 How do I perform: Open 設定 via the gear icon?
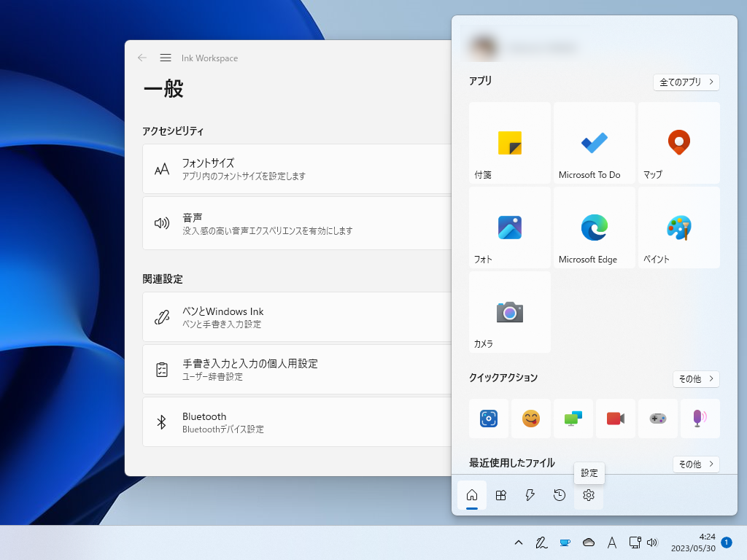(589, 495)
